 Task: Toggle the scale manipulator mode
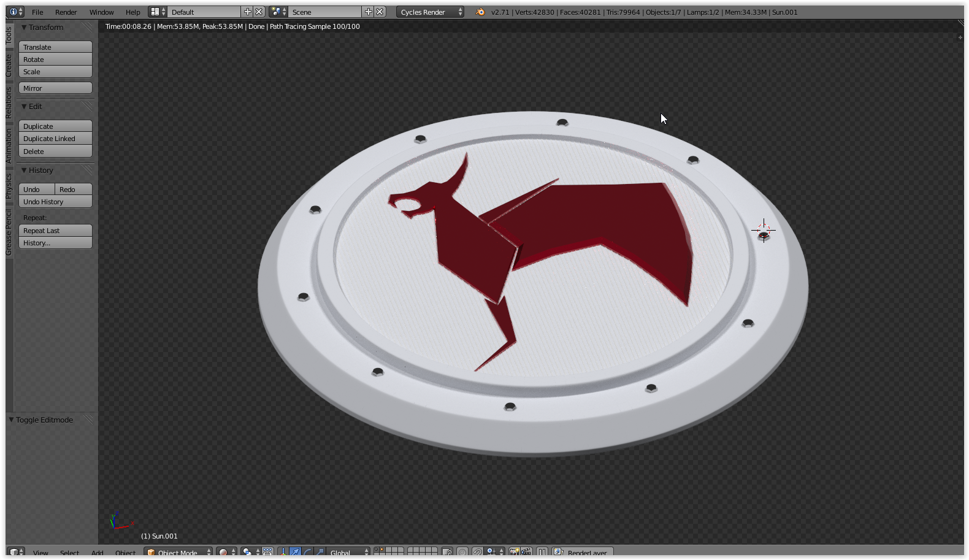(x=320, y=552)
